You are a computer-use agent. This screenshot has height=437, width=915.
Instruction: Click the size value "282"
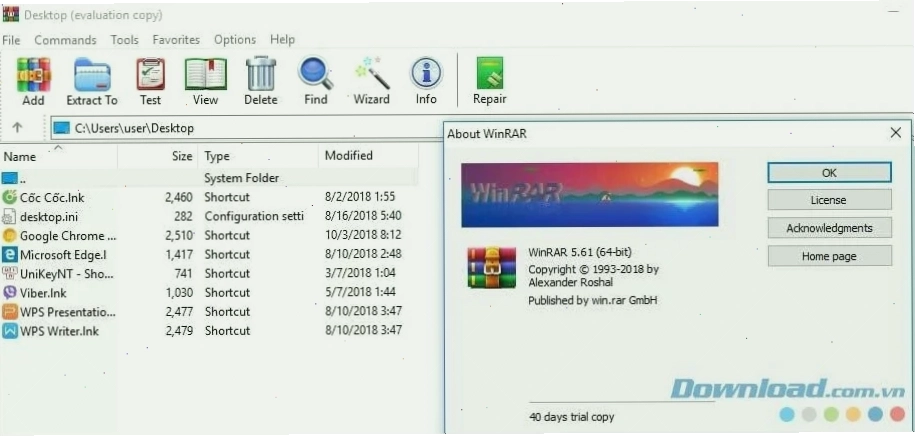point(183,216)
